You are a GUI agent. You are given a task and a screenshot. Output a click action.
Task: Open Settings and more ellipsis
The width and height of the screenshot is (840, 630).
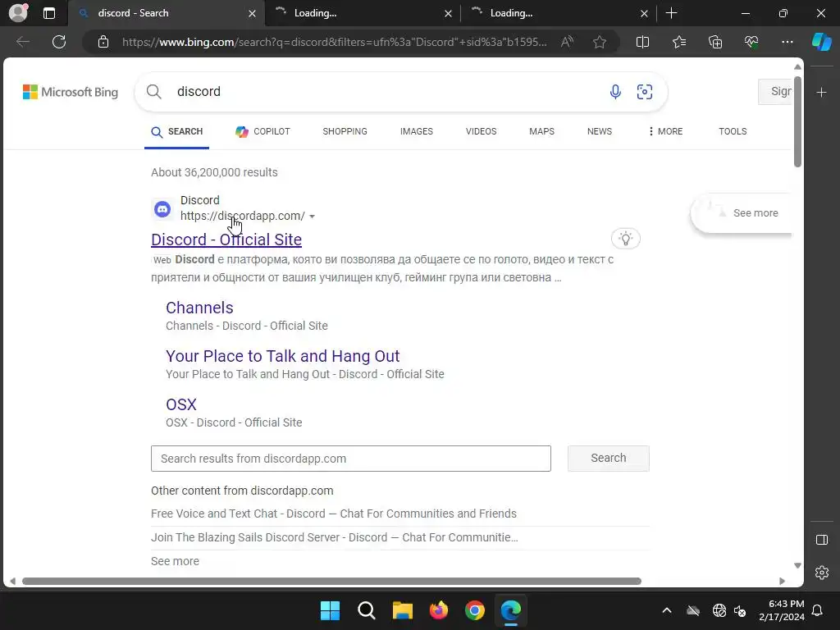tap(787, 42)
